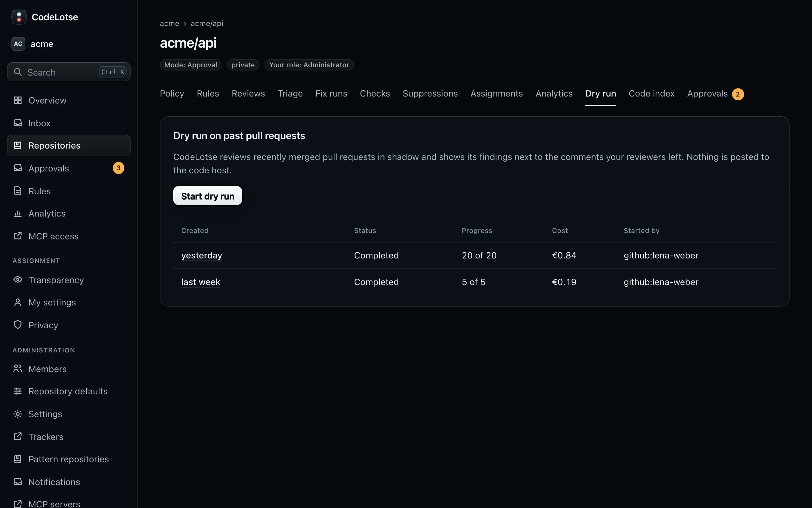Click the Overview grid icon
The height and width of the screenshot is (508, 812).
[x=18, y=100]
